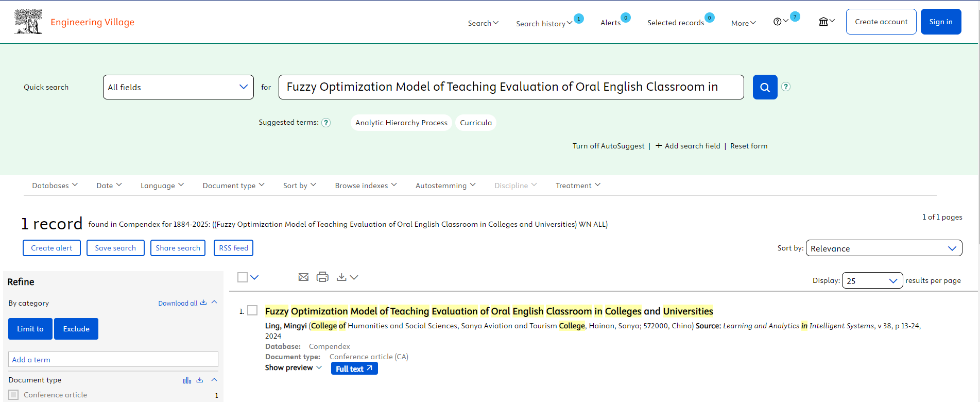Open Document type filter menu
This screenshot has height=402, width=980.
point(233,186)
